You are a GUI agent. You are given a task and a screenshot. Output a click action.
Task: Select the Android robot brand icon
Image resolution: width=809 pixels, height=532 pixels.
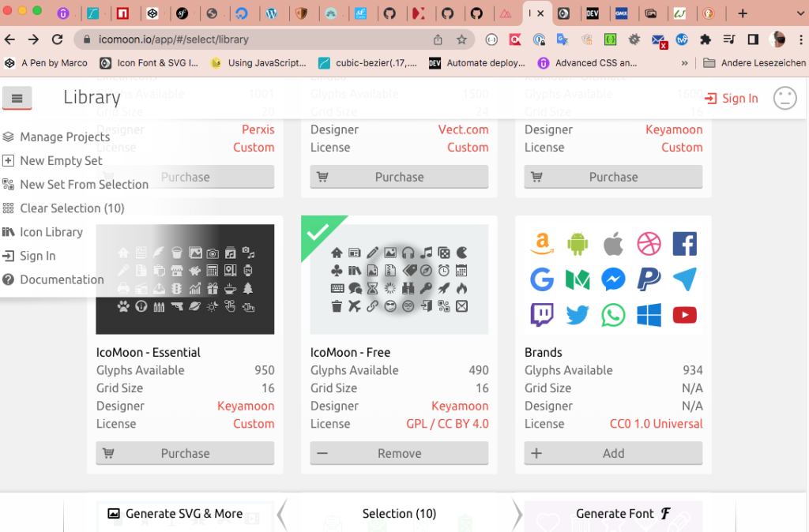(x=578, y=244)
